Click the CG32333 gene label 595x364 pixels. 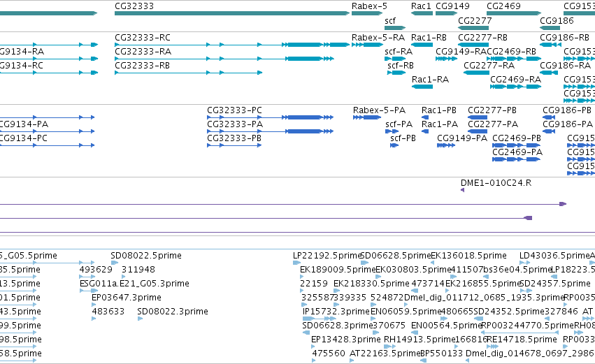click(134, 6)
